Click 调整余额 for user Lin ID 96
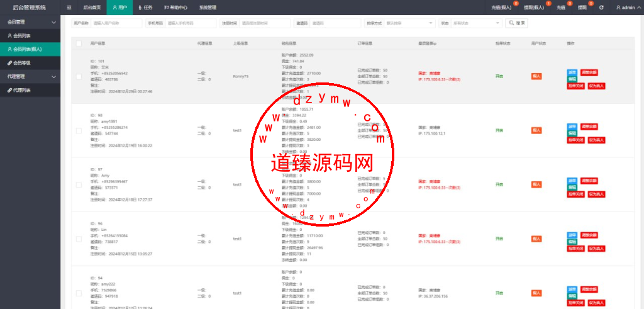The image size is (644, 309). point(589,235)
